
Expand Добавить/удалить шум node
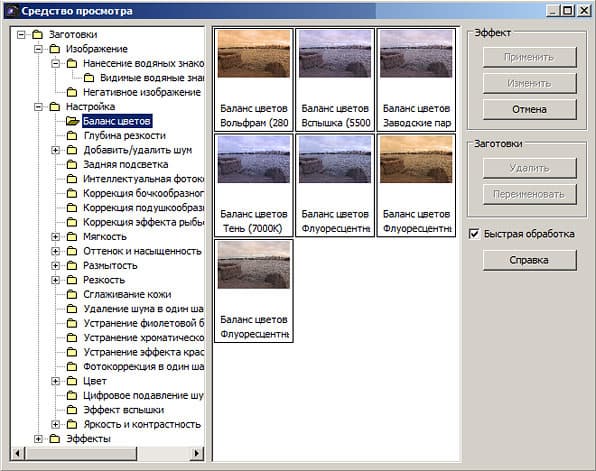pyautogui.click(x=55, y=151)
